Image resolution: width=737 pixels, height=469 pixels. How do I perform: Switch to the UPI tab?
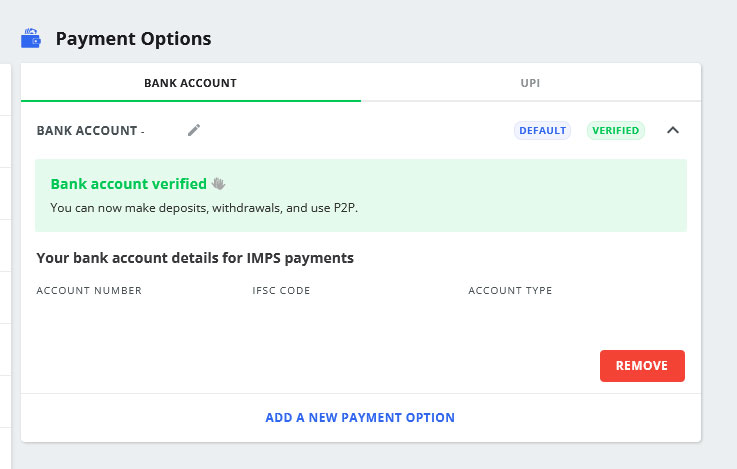[x=530, y=83]
